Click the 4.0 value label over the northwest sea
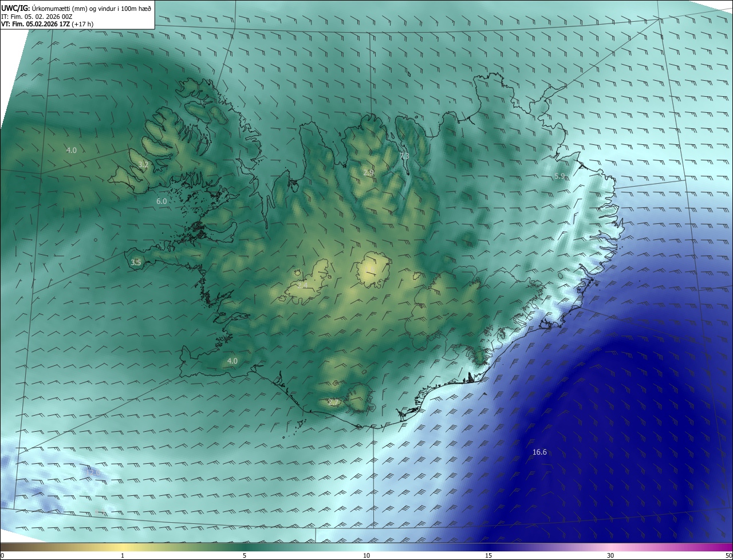733x560 pixels. (x=71, y=151)
